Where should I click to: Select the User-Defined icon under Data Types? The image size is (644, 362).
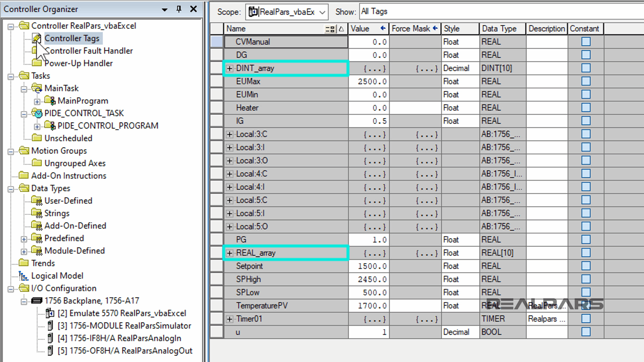coord(37,200)
